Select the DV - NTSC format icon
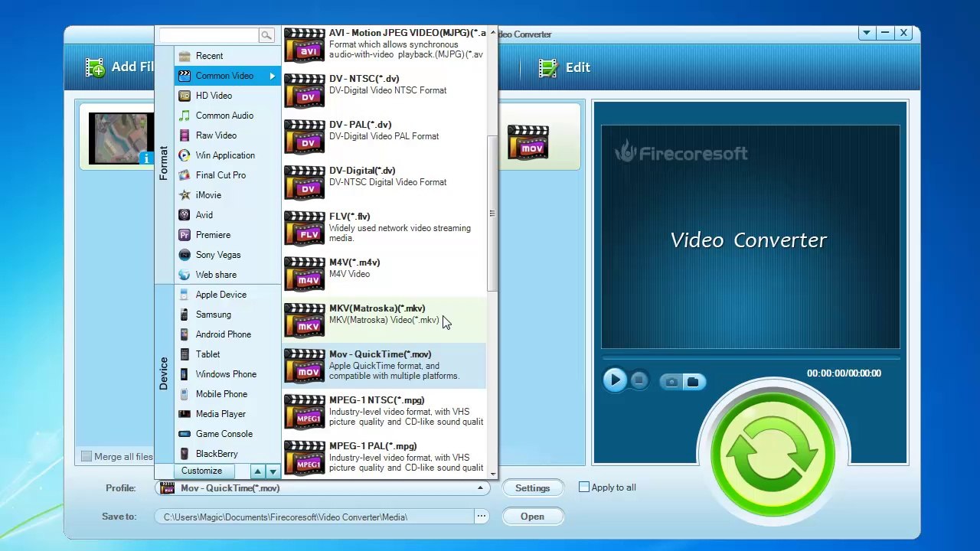Image resolution: width=980 pixels, height=551 pixels. coord(305,91)
